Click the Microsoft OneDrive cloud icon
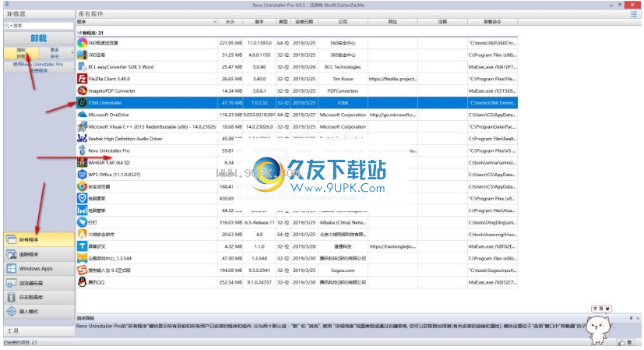Viewport: 644px width, 350px height. point(82,115)
